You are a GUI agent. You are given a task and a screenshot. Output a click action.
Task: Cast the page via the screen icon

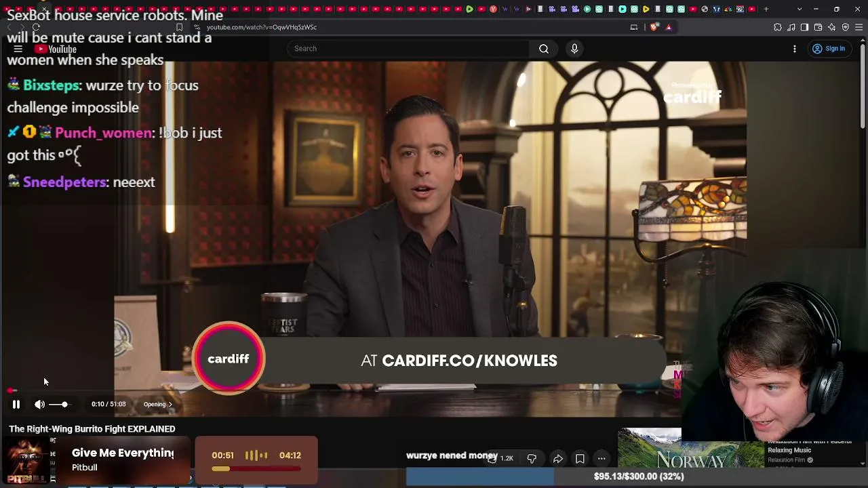point(634,27)
